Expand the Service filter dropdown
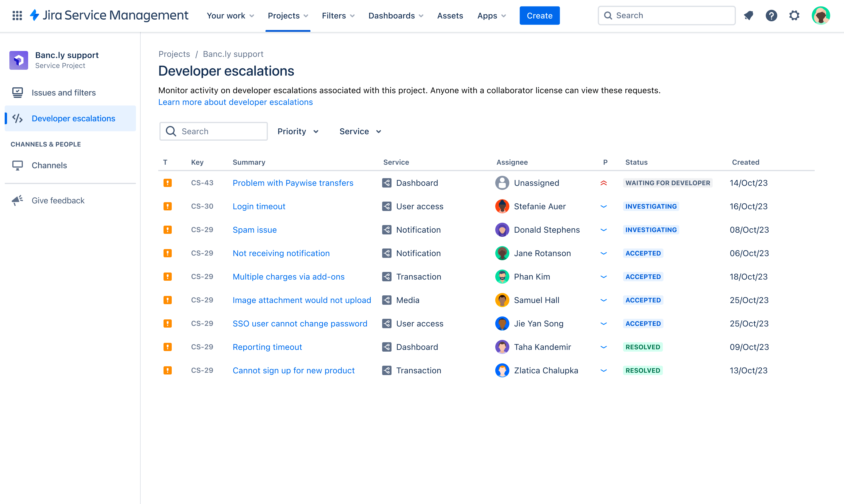This screenshot has width=844, height=504. [360, 131]
